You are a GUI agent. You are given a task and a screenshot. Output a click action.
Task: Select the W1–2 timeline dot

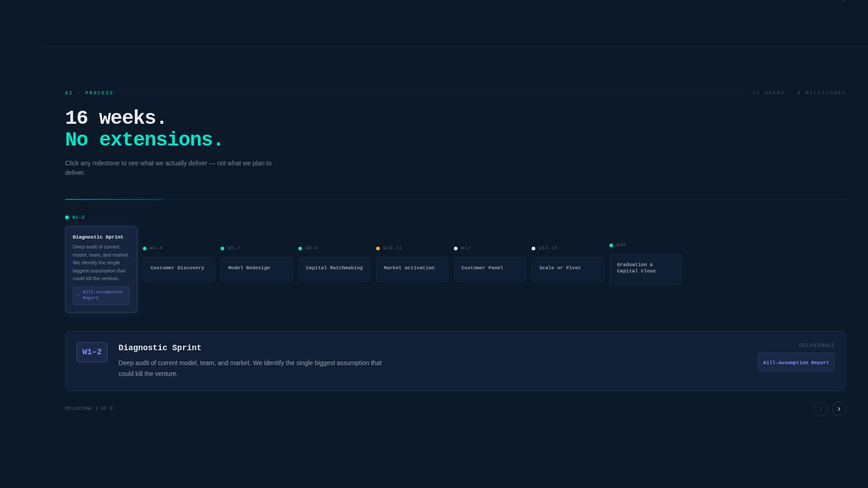tap(67, 217)
